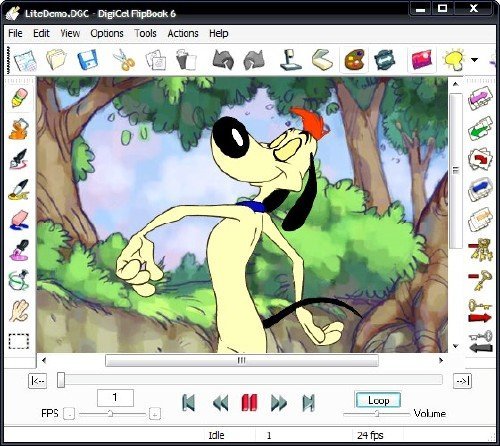Open the color palette icon
The image size is (500, 446).
354,60
